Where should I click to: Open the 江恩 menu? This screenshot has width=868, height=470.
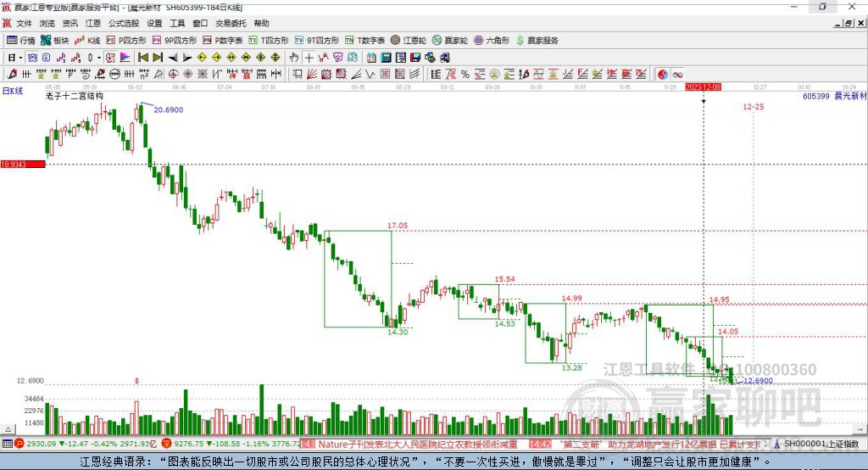coord(93,23)
